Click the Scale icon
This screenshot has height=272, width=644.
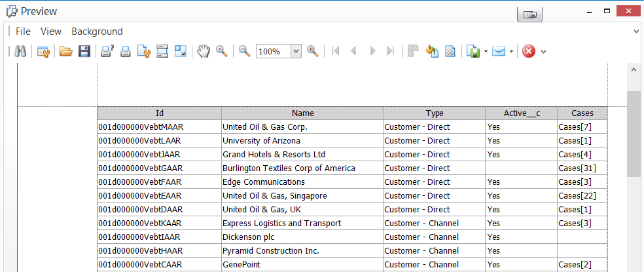coord(180,51)
